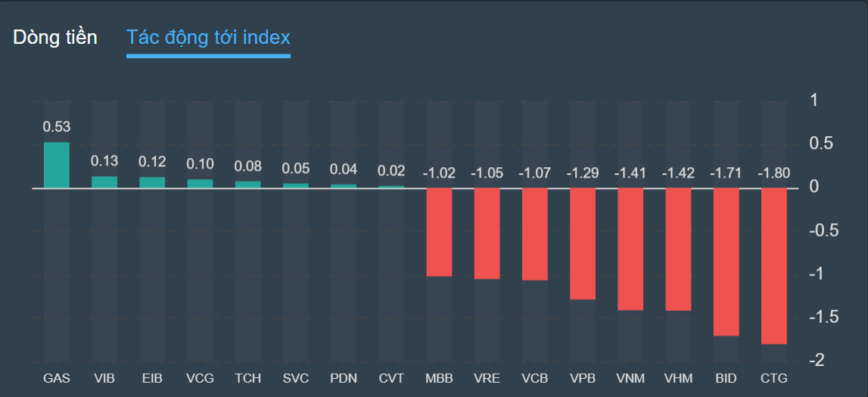The height and width of the screenshot is (397, 868).
Task: Click the green VIB bar
Action: [104, 181]
